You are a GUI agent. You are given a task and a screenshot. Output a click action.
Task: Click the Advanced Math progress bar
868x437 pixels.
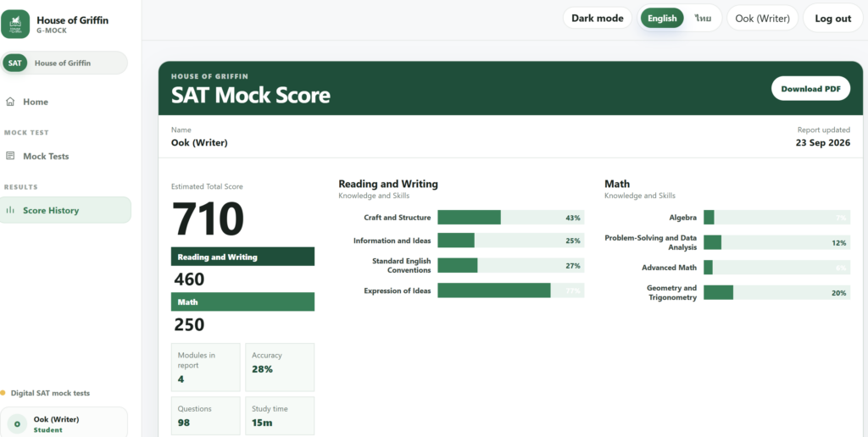[x=776, y=267]
